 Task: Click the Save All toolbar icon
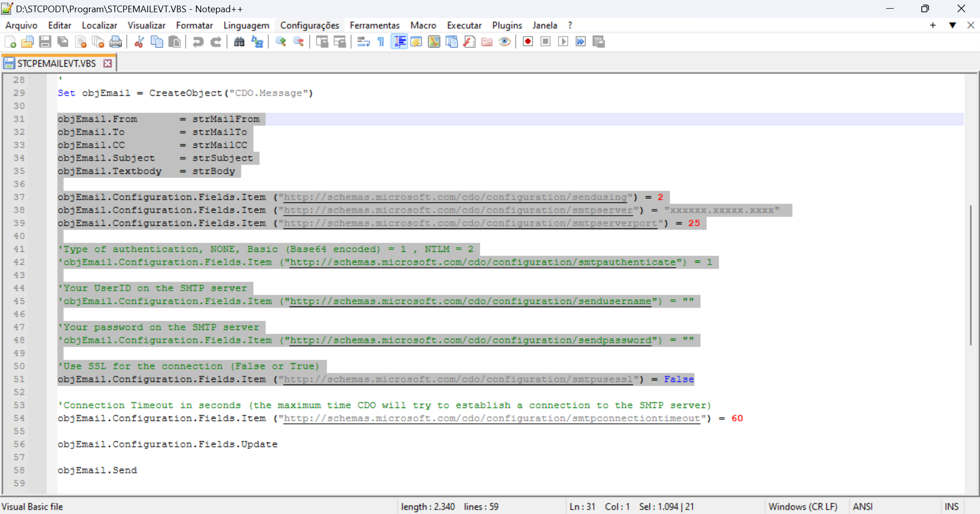click(x=63, y=42)
